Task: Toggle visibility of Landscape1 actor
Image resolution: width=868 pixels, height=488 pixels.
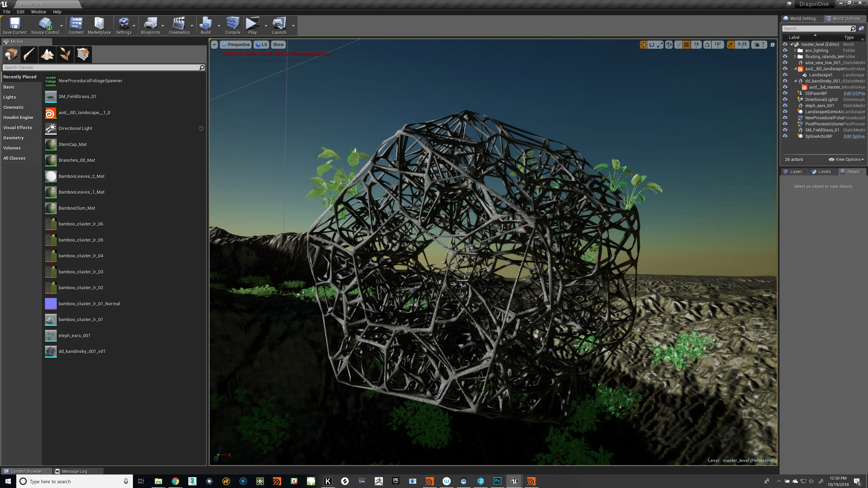Action: 785,75
